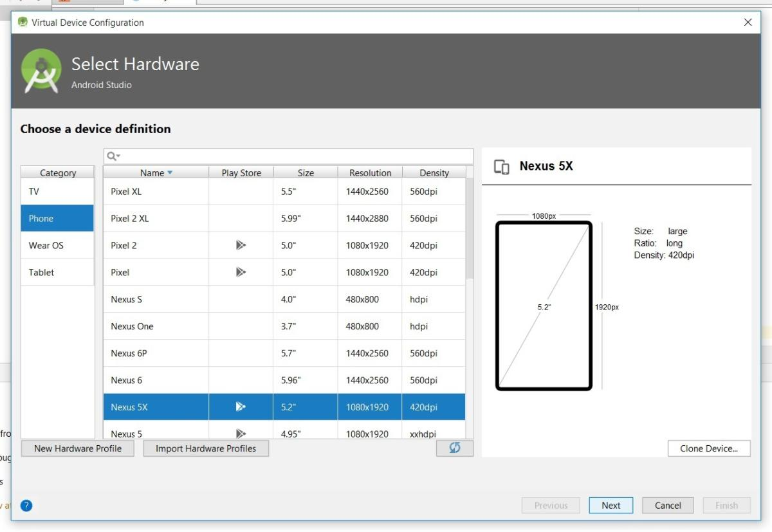Select the Tablet category
The height and width of the screenshot is (532, 772).
(57, 273)
